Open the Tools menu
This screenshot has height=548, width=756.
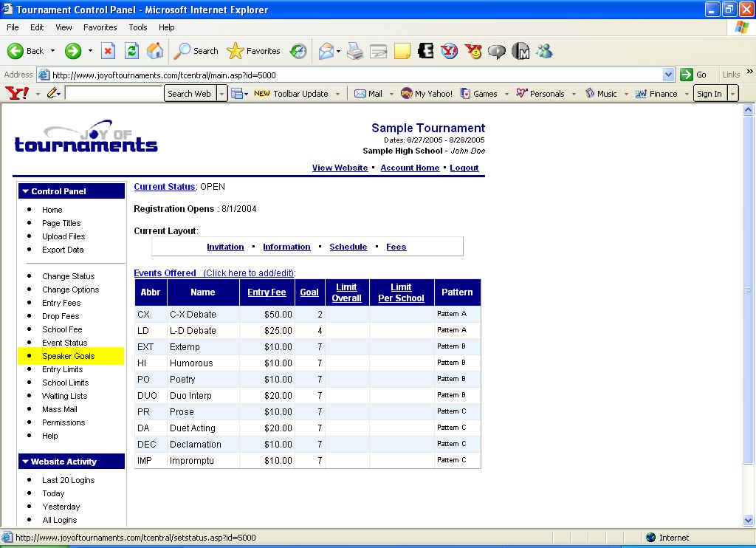[138, 27]
